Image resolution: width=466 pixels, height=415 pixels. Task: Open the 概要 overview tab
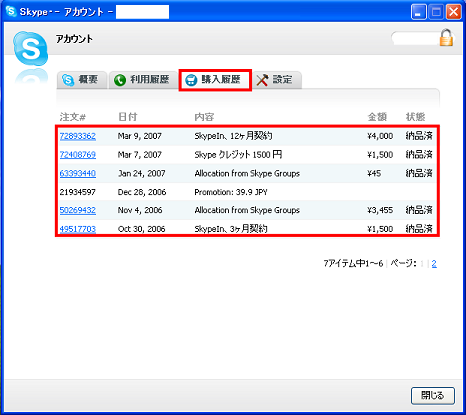pos(82,80)
